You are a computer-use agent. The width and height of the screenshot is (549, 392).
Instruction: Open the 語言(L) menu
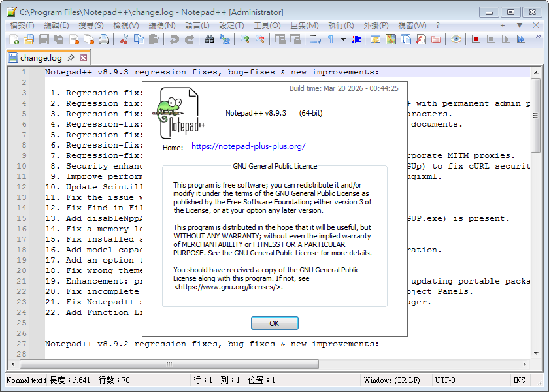click(197, 25)
